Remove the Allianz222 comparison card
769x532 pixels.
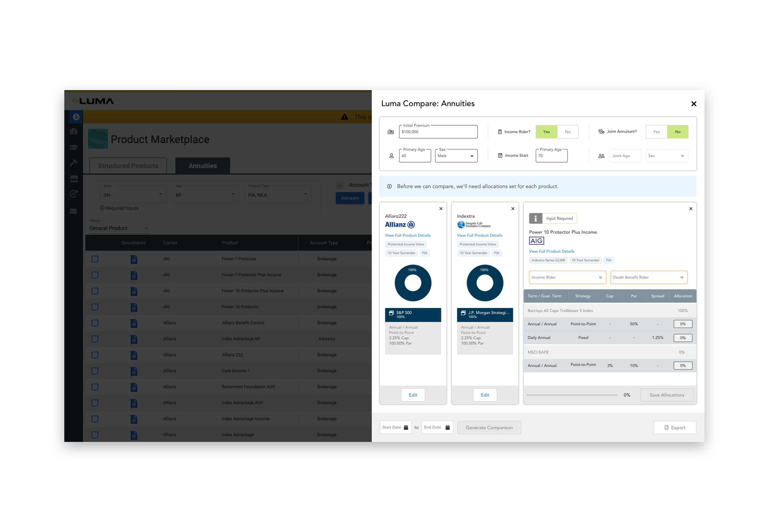pyautogui.click(x=441, y=209)
